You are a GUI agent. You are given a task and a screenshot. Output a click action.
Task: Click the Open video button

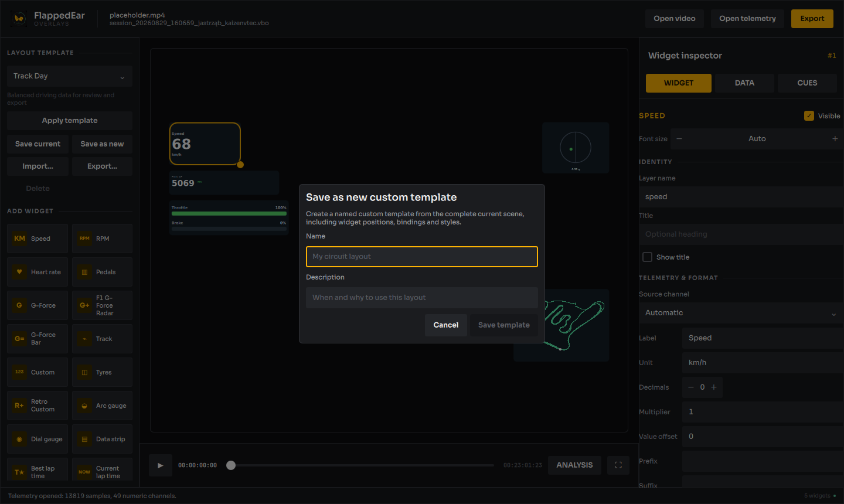pos(675,19)
